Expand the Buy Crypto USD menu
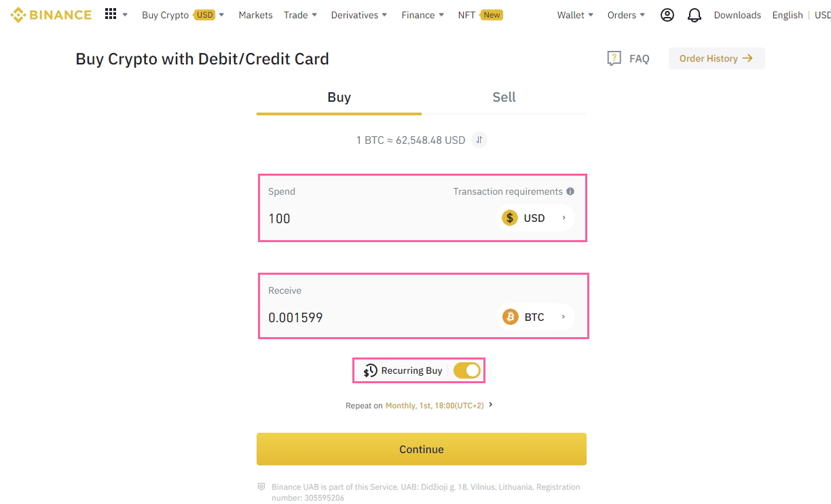 183,15
